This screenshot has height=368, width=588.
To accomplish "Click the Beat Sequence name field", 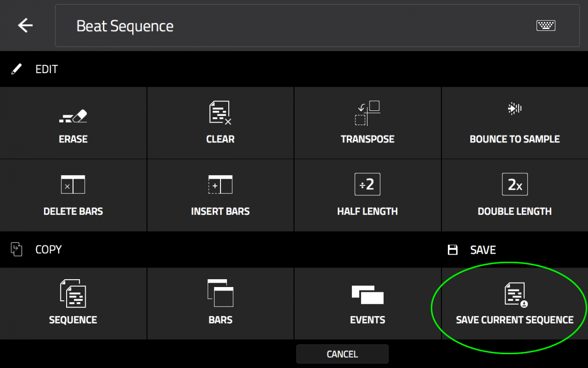I will coord(294,26).
